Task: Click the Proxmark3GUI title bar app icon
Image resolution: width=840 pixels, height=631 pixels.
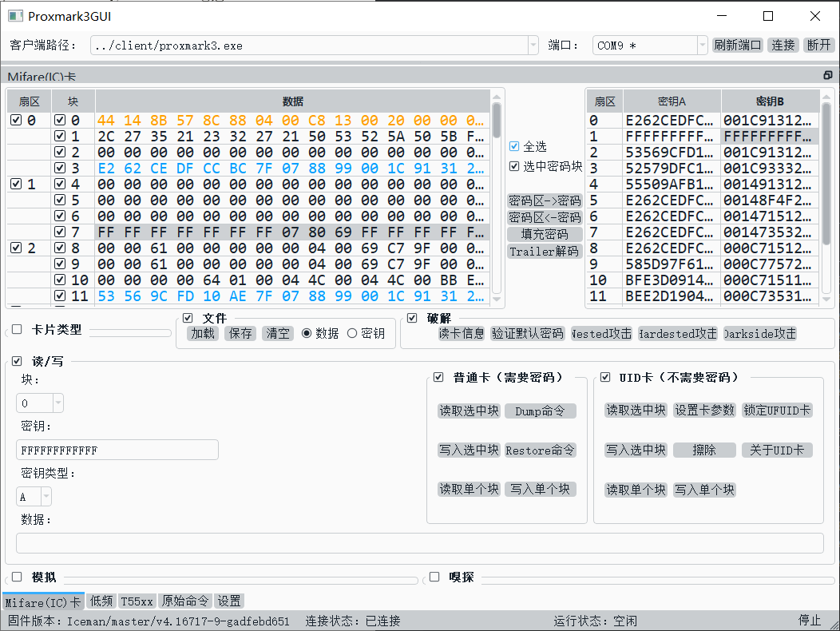Action: 14,16
